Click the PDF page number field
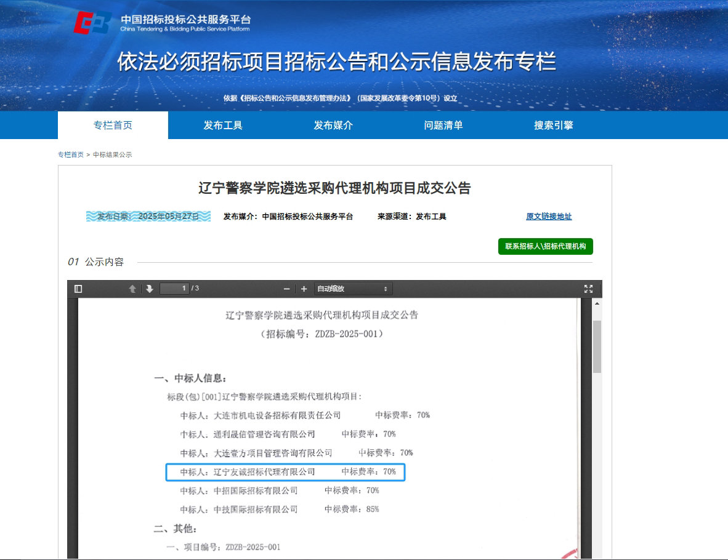The image size is (728, 560). [174, 289]
